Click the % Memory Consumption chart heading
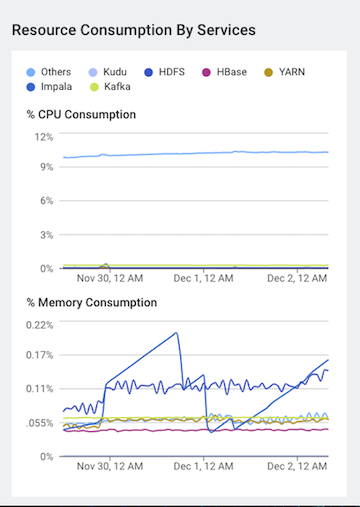Viewport: 360px width, 507px height. (92, 303)
